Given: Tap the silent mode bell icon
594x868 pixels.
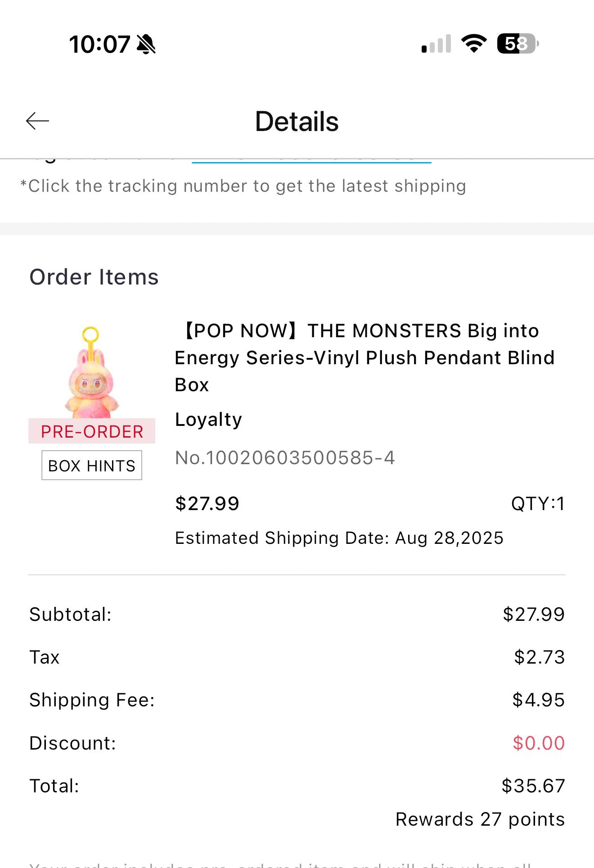Looking at the screenshot, I should click(x=146, y=45).
